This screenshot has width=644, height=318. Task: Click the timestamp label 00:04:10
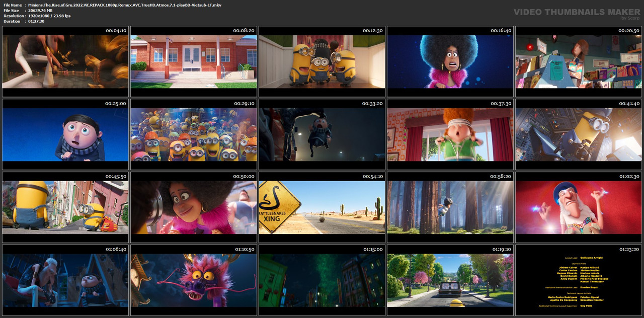116,31
